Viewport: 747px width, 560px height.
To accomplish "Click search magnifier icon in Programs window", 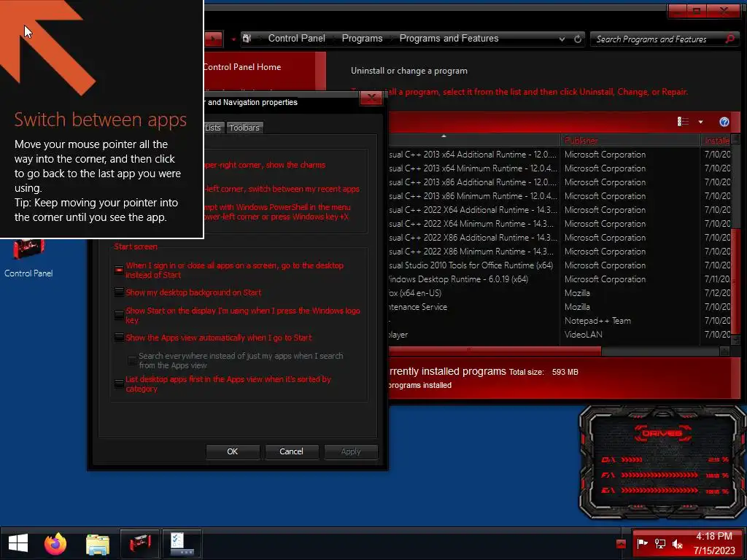I will (729, 39).
